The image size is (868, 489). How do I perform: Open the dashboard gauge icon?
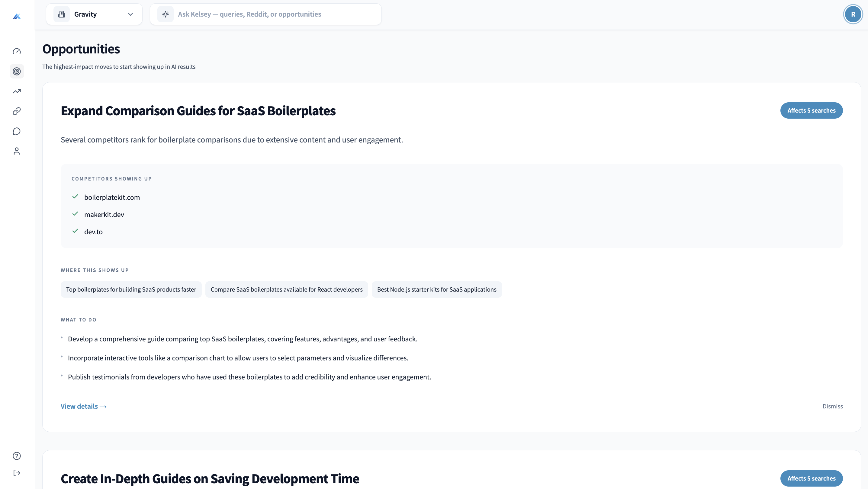point(17,52)
